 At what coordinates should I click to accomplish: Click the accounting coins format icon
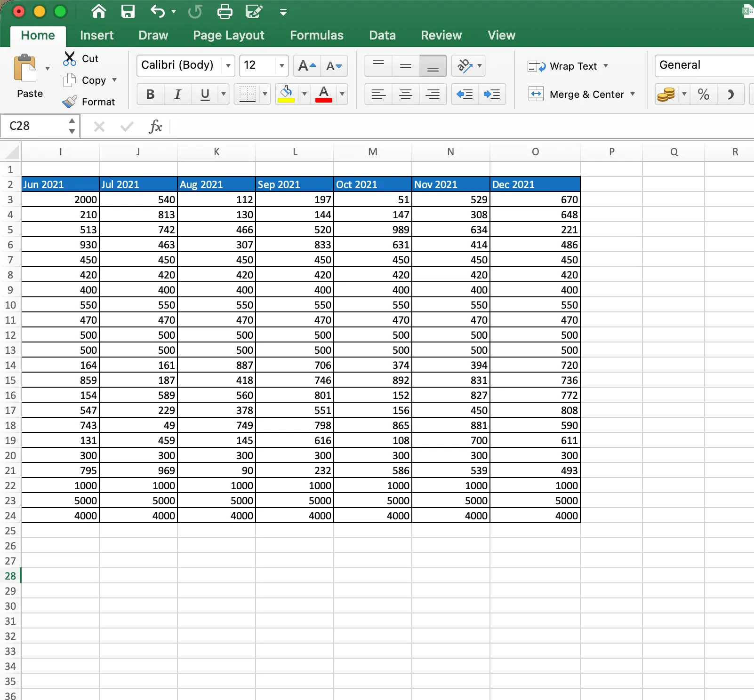point(666,95)
